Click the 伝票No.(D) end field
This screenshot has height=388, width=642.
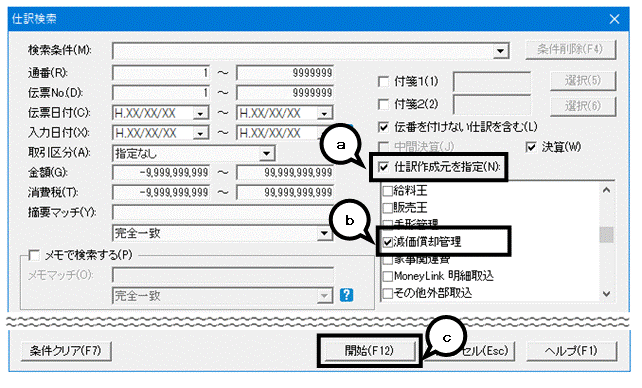[x=285, y=93]
